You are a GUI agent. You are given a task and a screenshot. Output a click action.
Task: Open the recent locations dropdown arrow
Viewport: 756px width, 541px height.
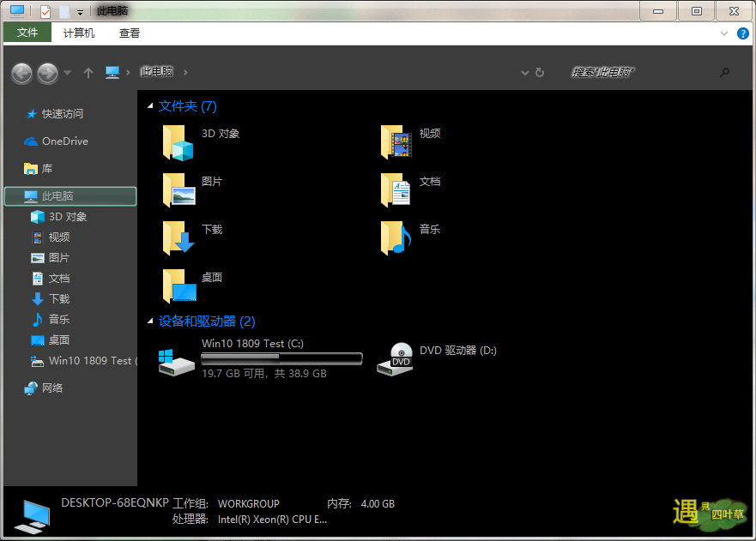pyautogui.click(x=68, y=73)
